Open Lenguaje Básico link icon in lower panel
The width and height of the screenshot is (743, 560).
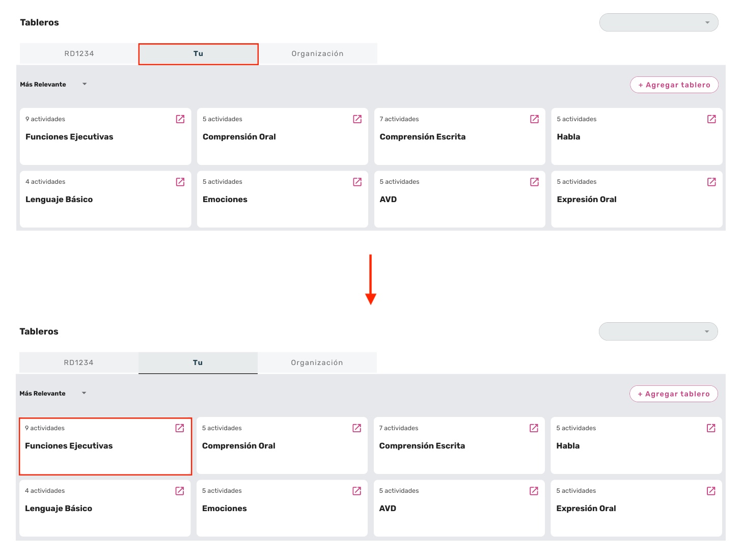[180, 491]
